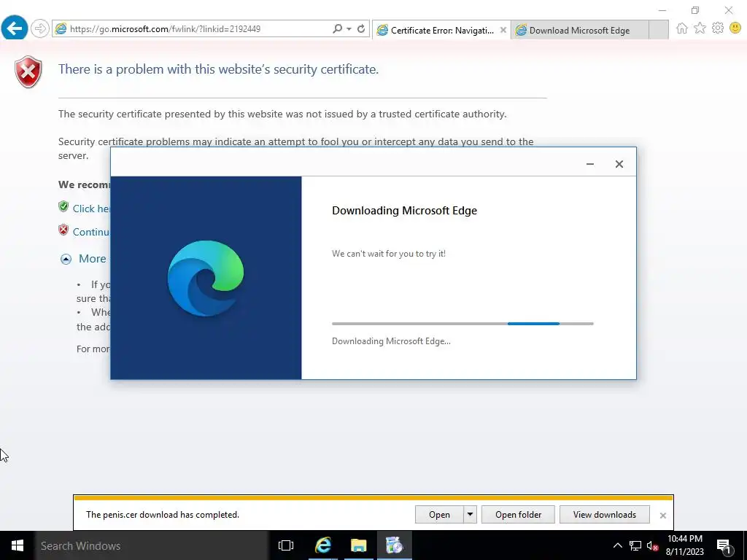This screenshot has height=560, width=747.
Task: Close the Downloading Microsoft Edge dialog
Action: tap(619, 164)
